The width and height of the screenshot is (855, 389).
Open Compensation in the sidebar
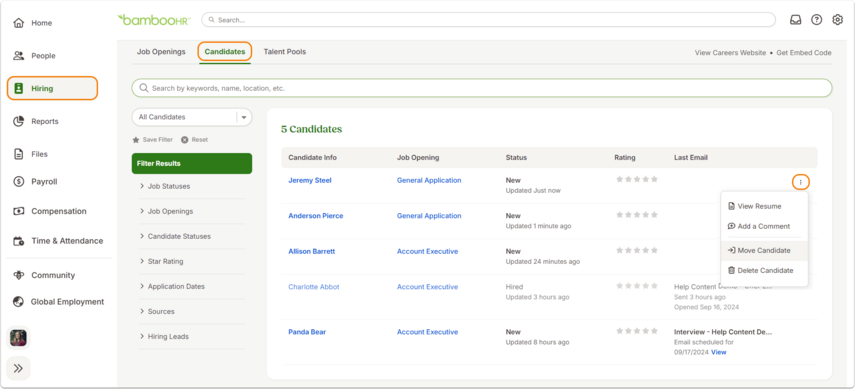[49, 211]
